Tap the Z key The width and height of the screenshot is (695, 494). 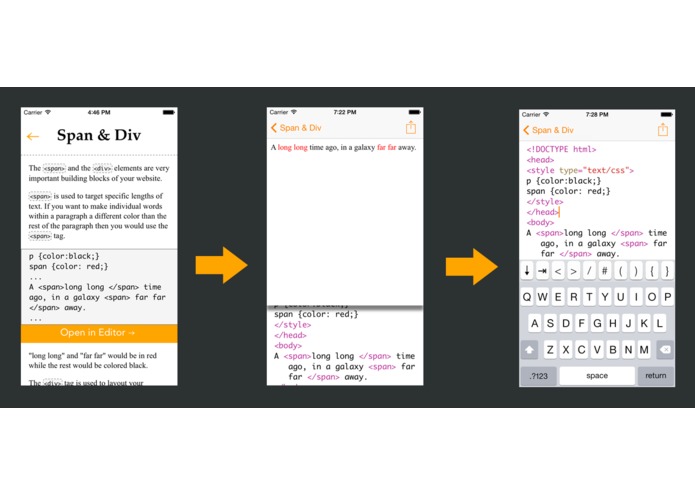pos(550,350)
